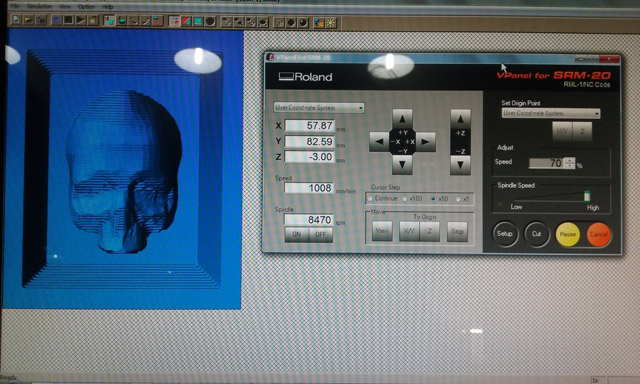Click the yellowish square icon right of play
The height and width of the screenshot is (384, 640).
point(93,20)
